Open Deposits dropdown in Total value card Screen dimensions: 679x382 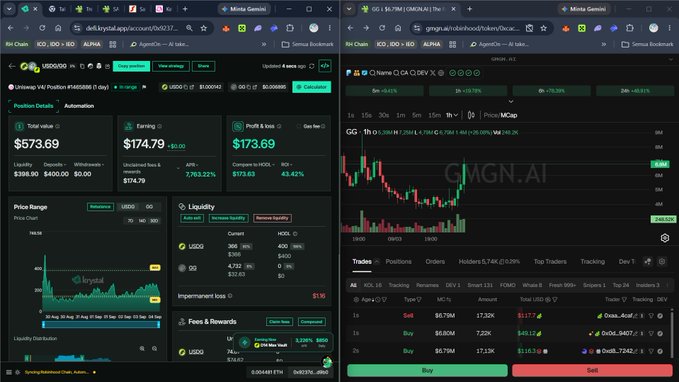tap(54, 165)
